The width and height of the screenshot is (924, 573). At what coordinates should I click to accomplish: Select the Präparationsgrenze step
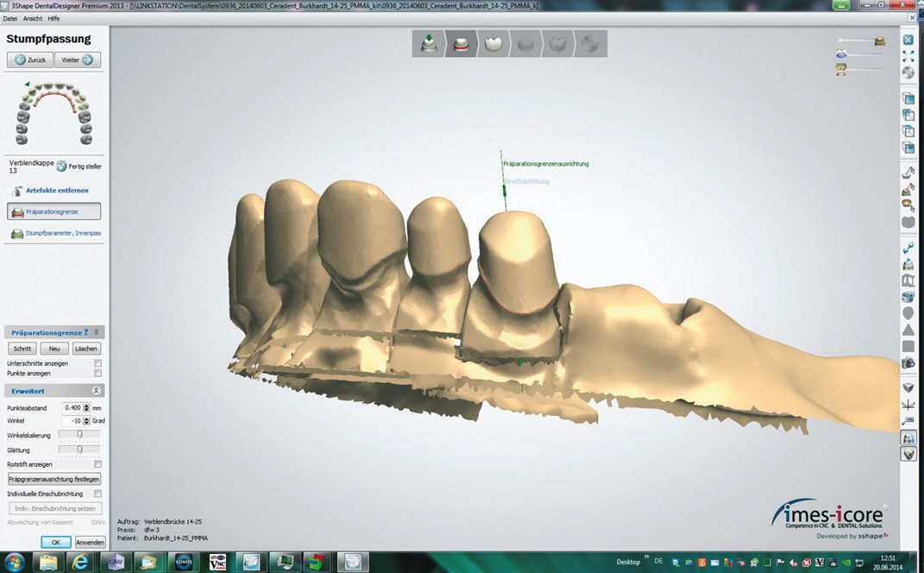click(54, 211)
